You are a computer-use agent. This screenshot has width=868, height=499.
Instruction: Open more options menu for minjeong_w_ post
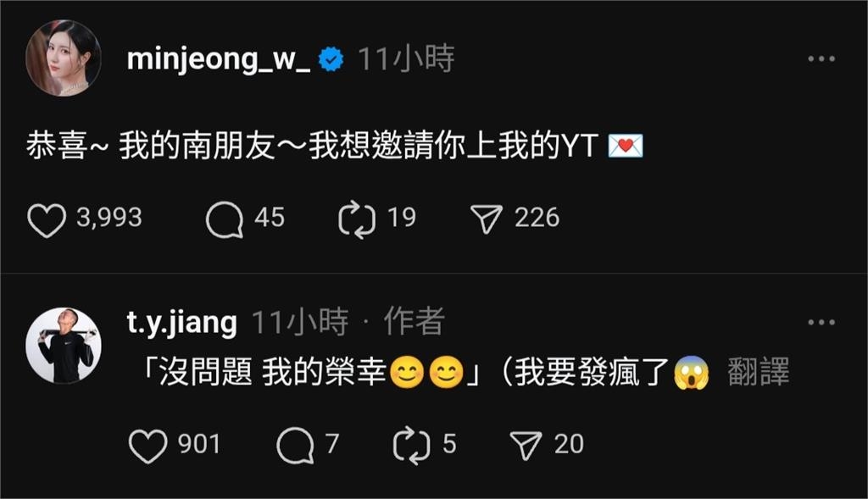click(821, 58)
